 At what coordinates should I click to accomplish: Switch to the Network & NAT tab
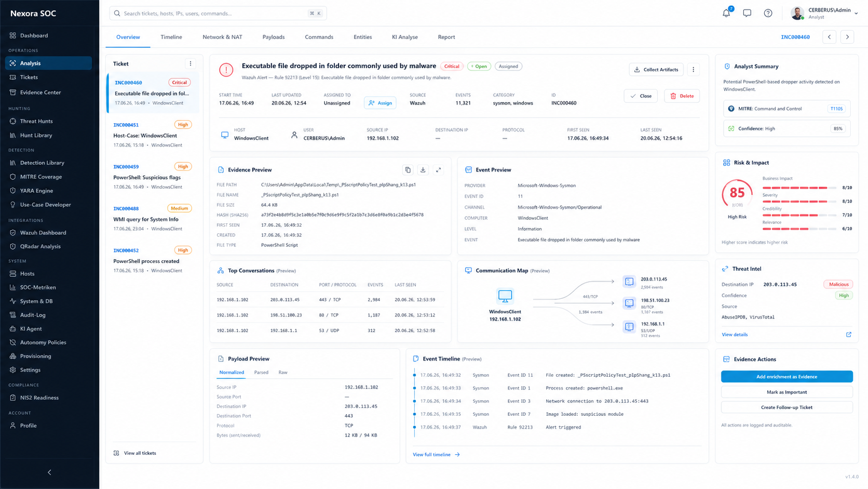point(222,37)
